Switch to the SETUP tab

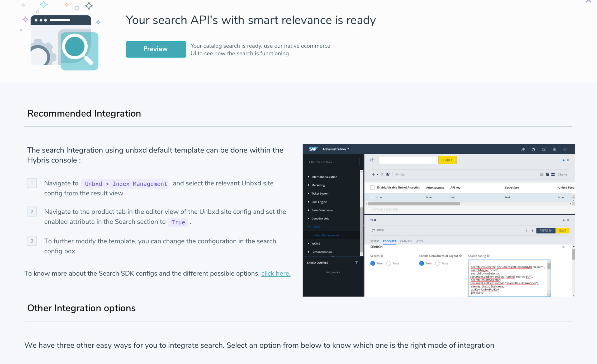(374, 241)
